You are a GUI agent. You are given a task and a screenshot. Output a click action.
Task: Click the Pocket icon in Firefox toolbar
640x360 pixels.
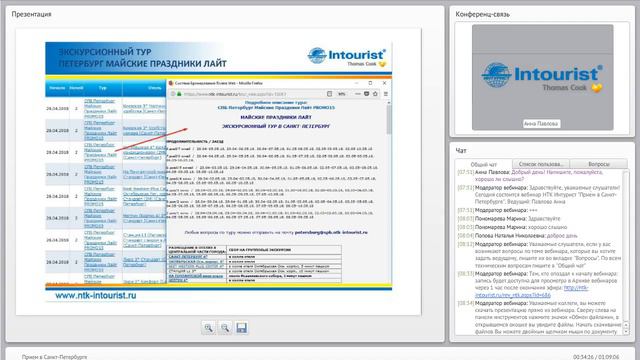pyautogui.click(x=367, y=94)
